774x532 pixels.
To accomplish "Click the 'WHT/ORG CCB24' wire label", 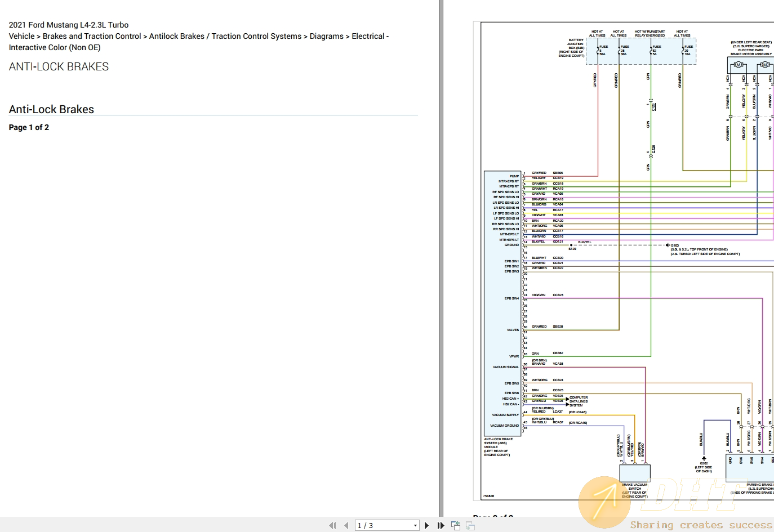I will click(547, 380).
